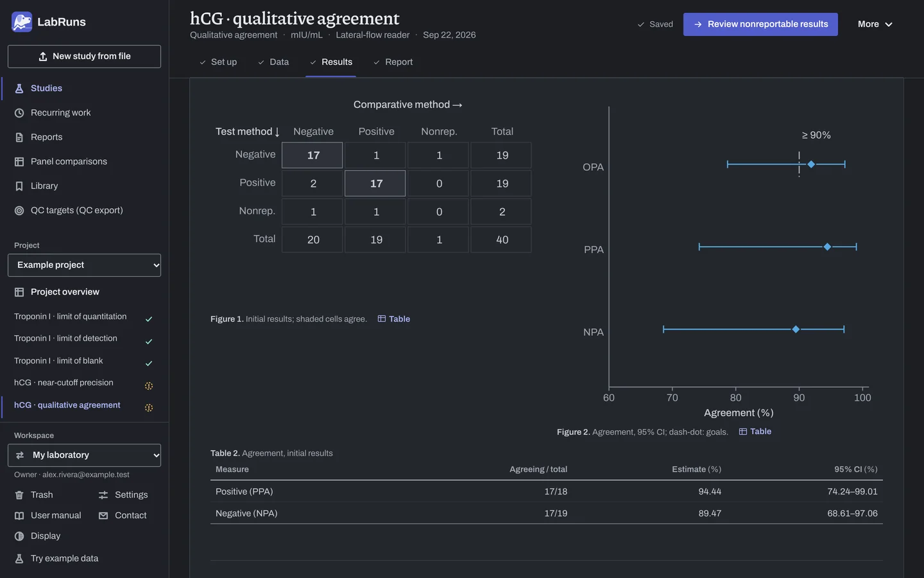The height and width of the screenshot is (578, 924).
Task: Click the OPA diamond marker in chart
Action: pyautogui.click(x=811, y=164)
